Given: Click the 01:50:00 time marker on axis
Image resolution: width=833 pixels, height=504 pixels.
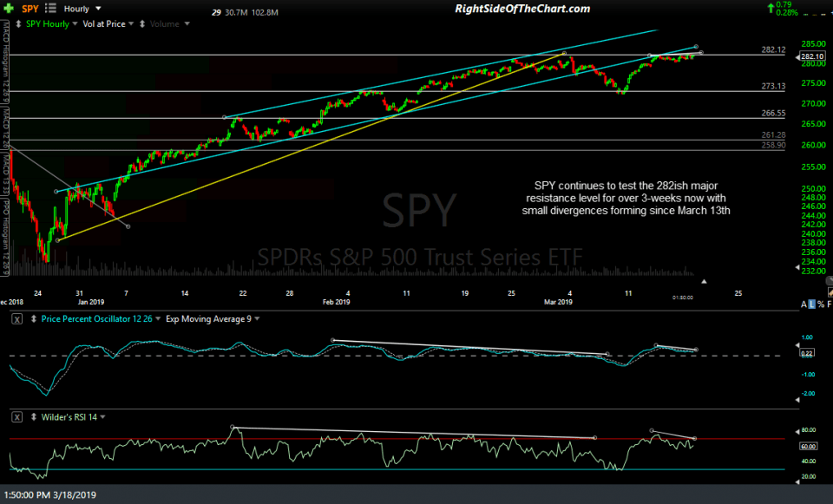Looking at the screenshot, I should [683, 298].
